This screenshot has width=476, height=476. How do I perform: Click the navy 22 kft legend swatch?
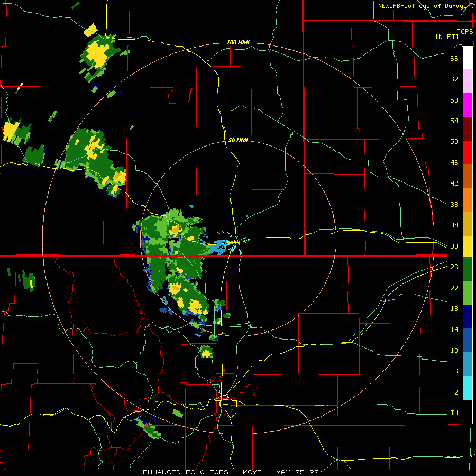pyautogui.click(x=467, y=317)
